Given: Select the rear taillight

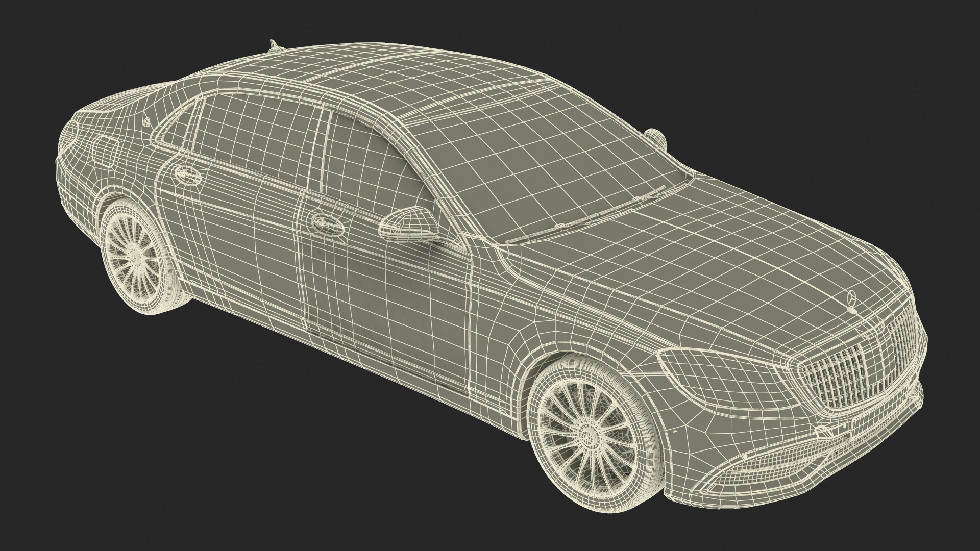Looking at the screenshot, I should [x=69, y=135].
